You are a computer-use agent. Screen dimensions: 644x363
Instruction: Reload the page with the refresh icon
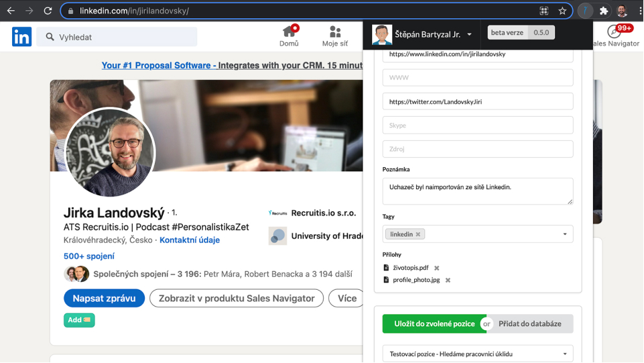click(x=48, y=11)
